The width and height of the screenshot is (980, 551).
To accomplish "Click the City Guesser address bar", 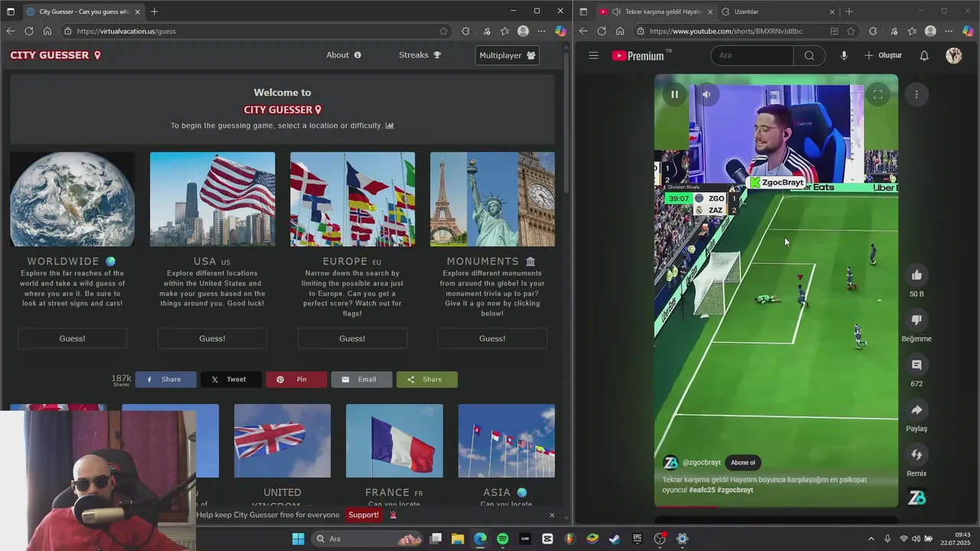I will [256, 31].
